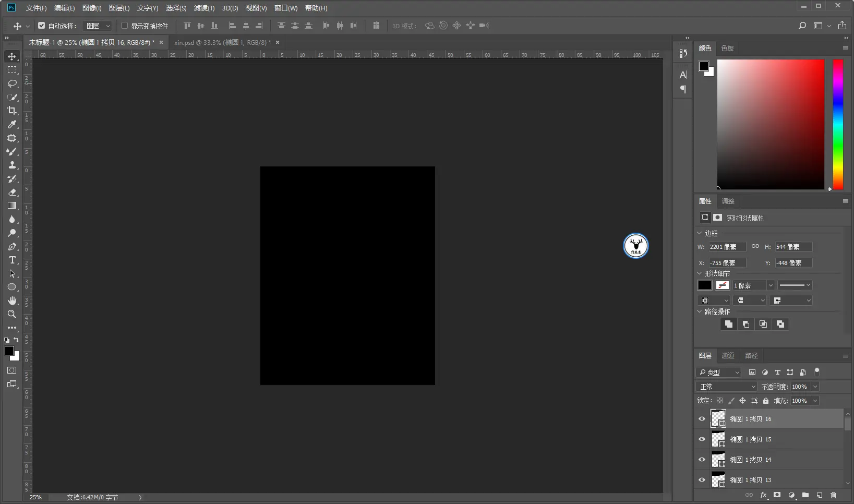Open the 滤镜(T) menu
The width and height of the screenshot is (854, 504).
click(204, 8)
